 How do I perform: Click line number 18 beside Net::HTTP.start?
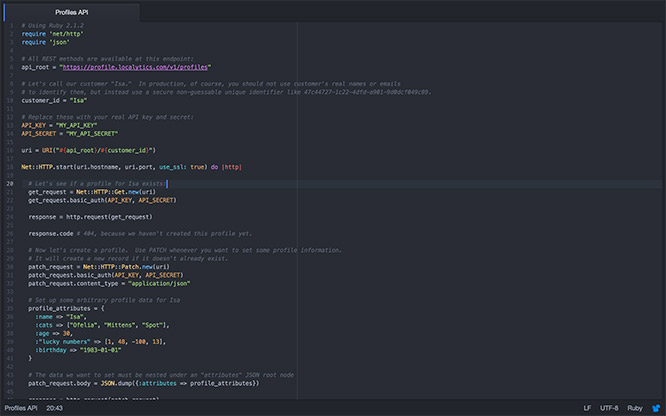point(9,166)
